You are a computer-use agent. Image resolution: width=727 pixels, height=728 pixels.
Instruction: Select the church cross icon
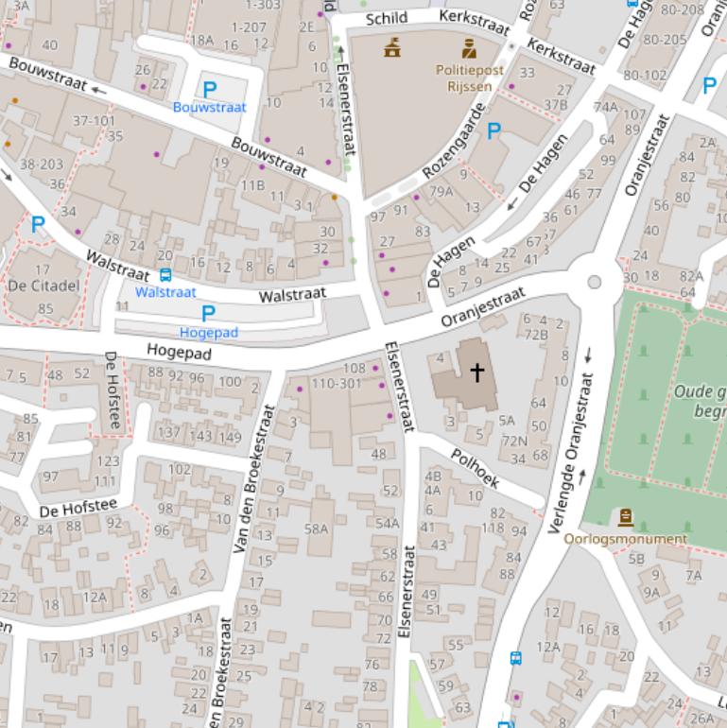pos(477,373)
